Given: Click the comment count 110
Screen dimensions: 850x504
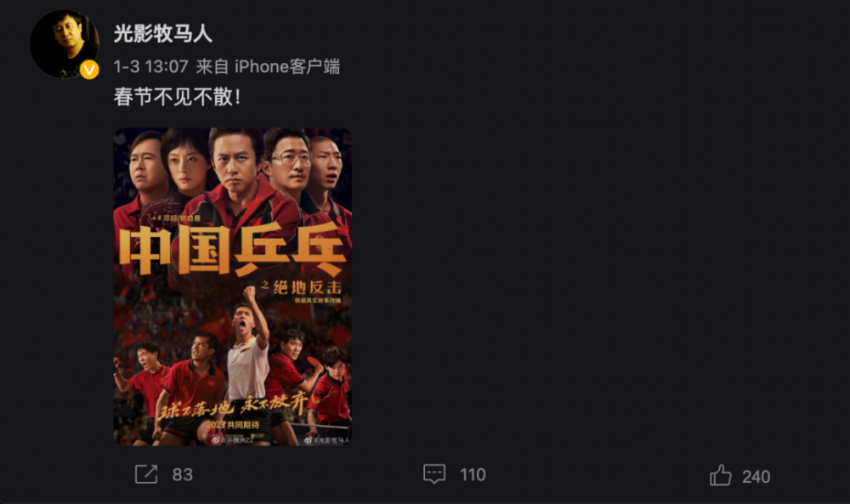Looking at the screenshot, I should click(473, 475).
